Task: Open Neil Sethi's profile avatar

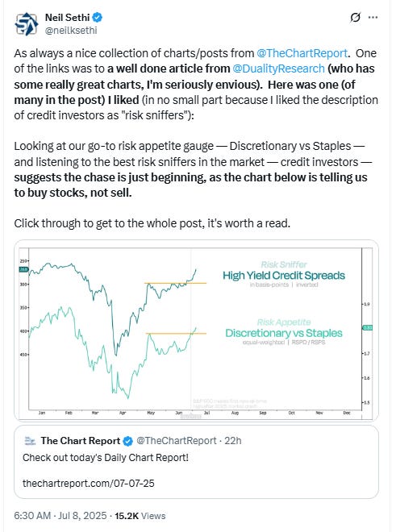Action: [26, 23]
